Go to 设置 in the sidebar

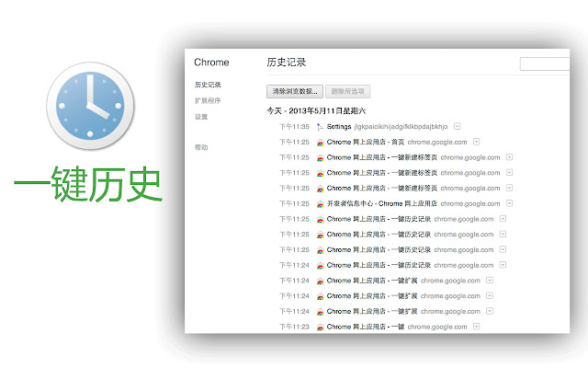coord(201,117)
